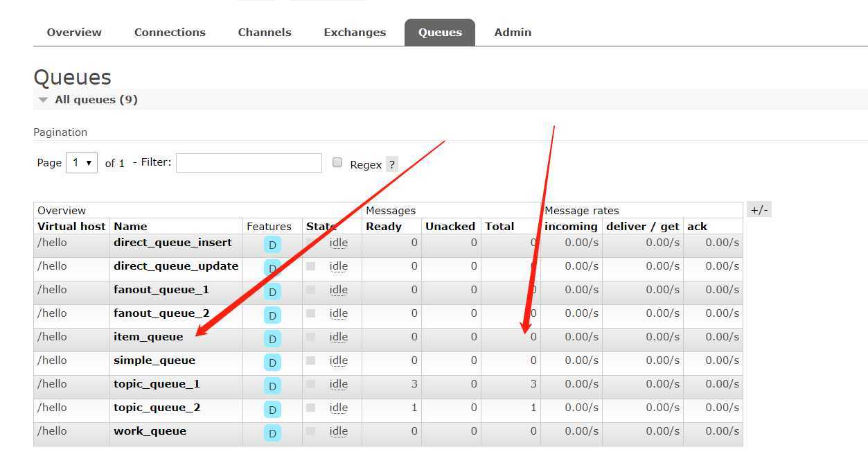
Task: Click the D feature badge for topic_queue_1
Action: point(272,387)
